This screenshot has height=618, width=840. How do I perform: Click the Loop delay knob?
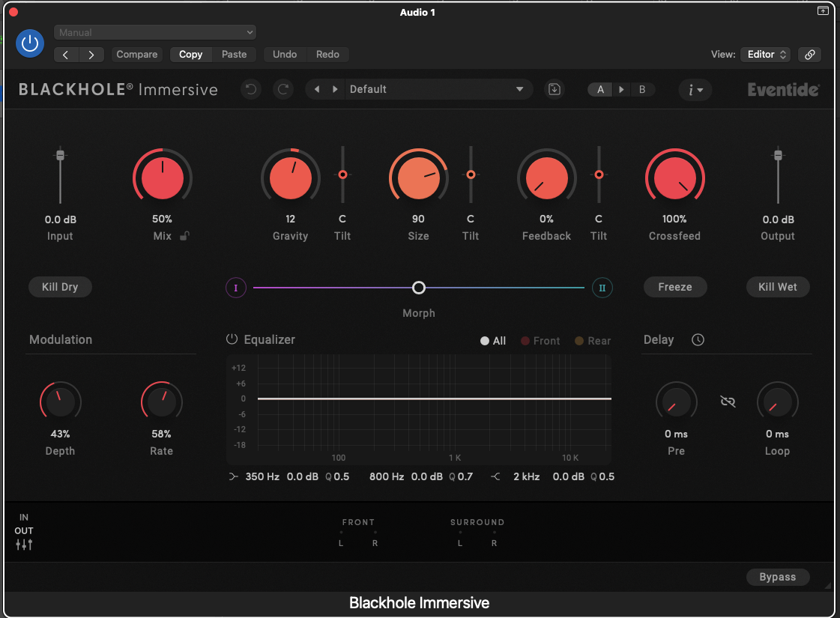point(777,402)
